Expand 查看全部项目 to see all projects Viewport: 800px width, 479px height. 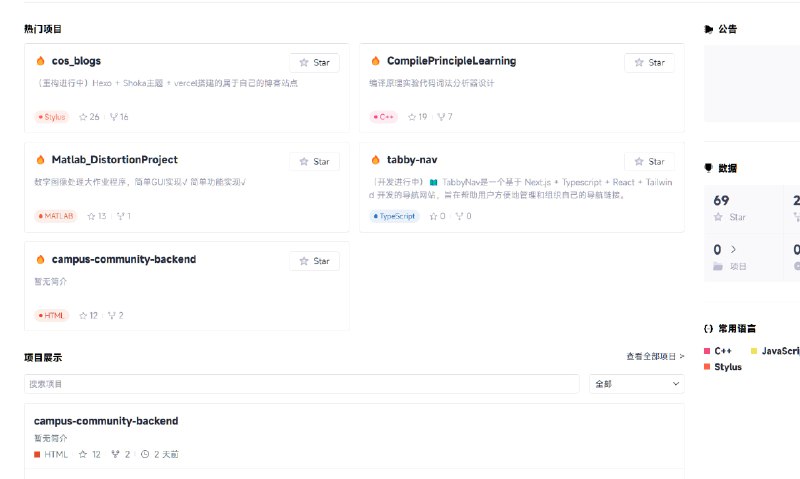(655, 356)
